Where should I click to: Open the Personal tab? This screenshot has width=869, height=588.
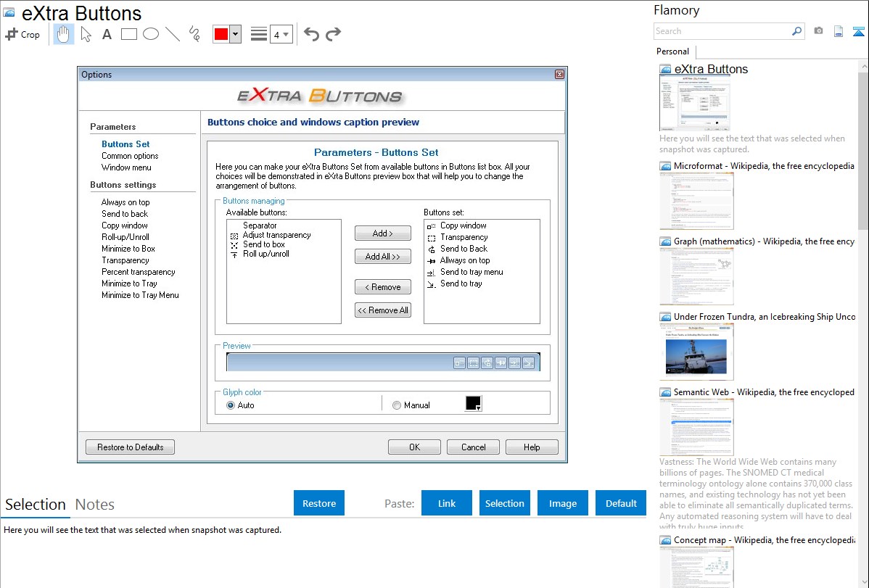(673, 51)
